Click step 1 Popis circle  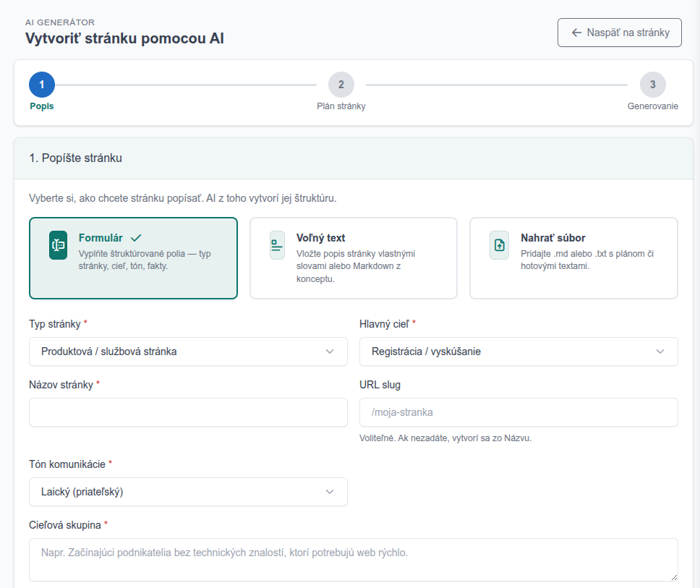(x=42, y=85)
